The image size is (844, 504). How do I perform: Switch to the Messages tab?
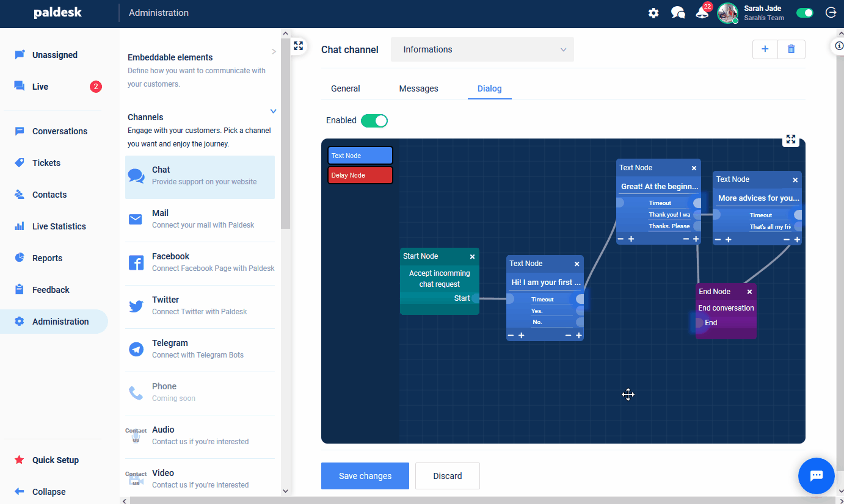tap(418, 88)
